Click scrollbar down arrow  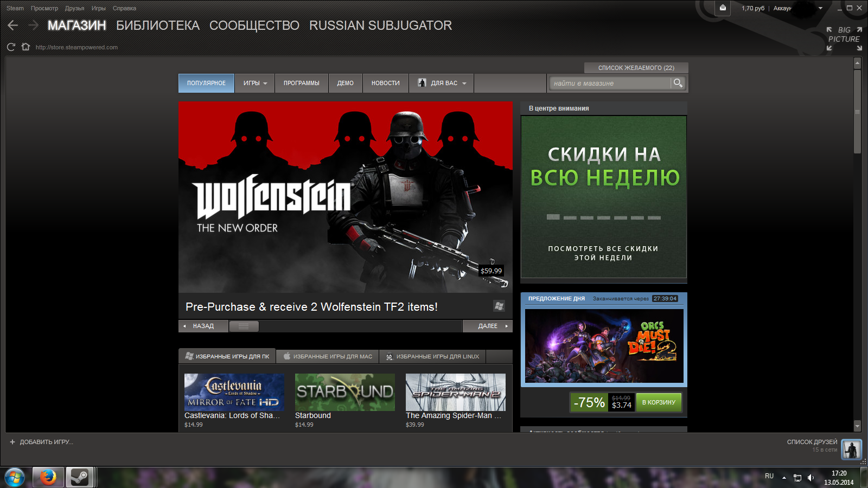pos(857,426)
